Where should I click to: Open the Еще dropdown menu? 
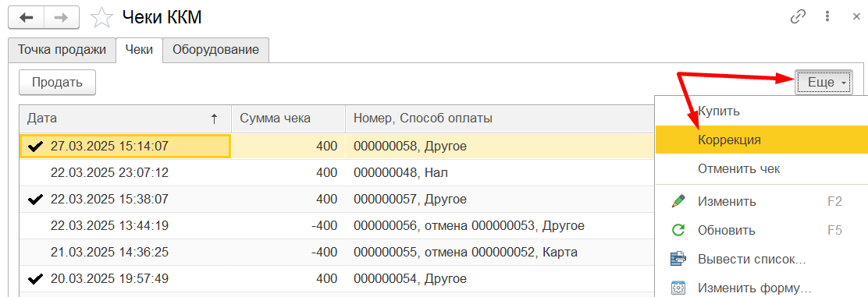[x=824, y=83]
